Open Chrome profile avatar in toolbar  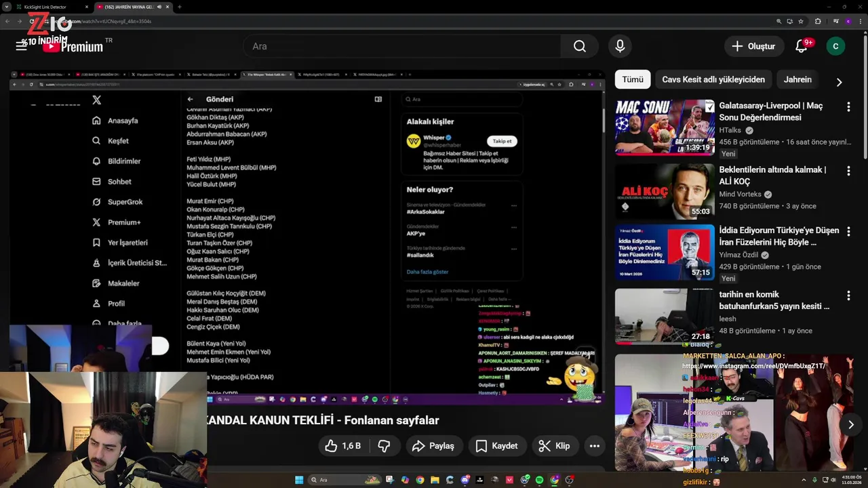848,21
